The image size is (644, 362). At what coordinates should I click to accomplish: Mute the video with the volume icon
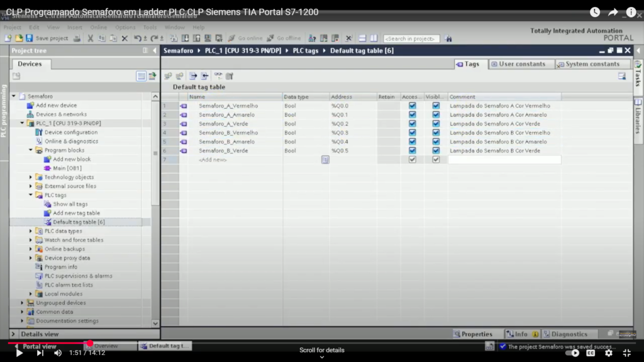pos(58,353)
